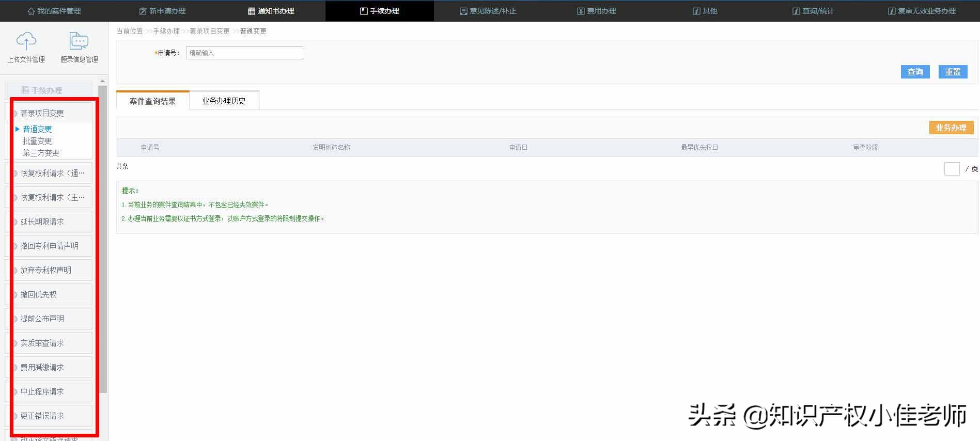Click the page number input box

952,169
